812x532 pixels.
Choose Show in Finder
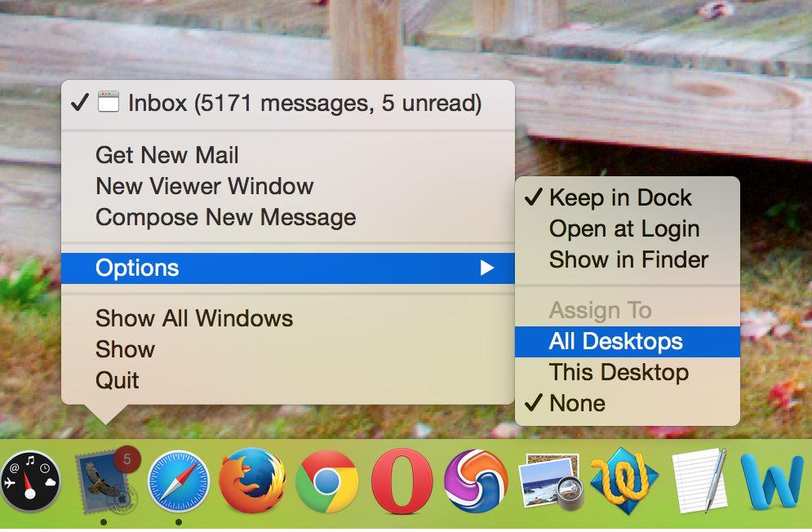(x=627, y=259)
